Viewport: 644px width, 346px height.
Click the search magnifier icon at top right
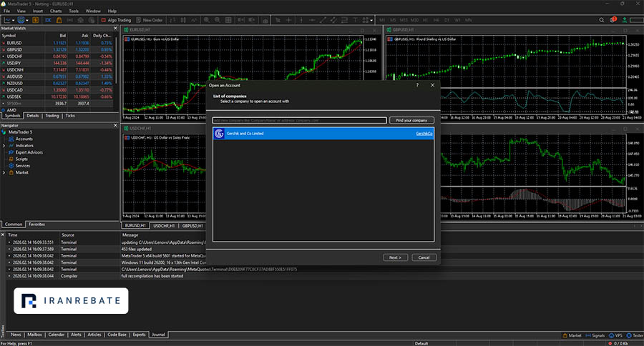(x=602, y=20)
